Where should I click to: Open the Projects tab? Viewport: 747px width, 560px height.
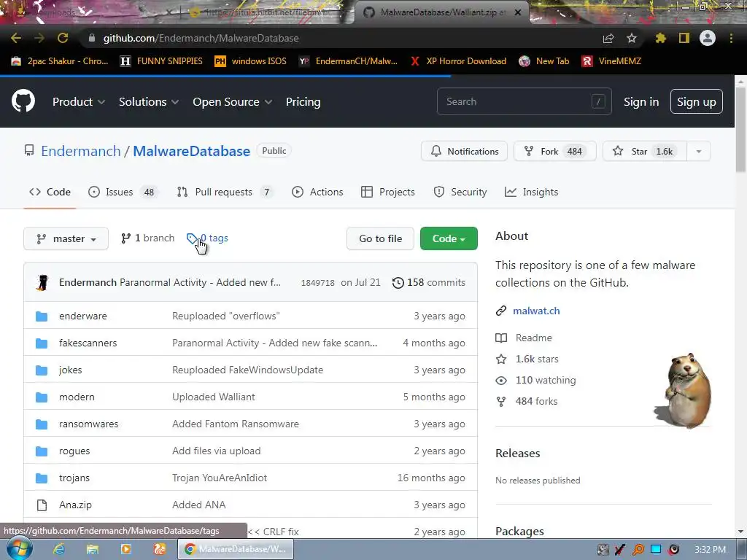pos(388,192)
